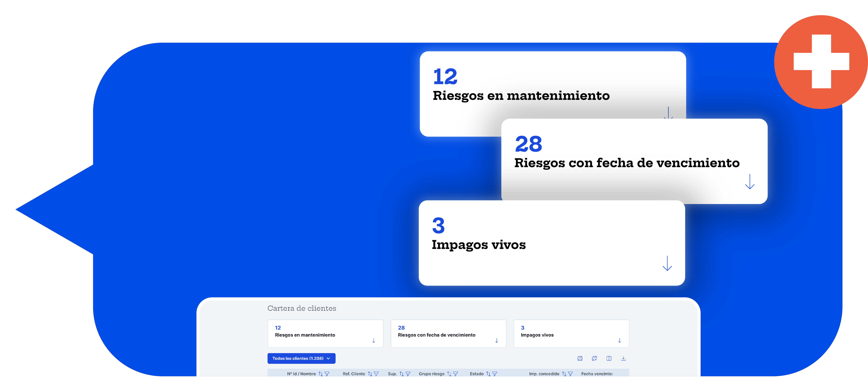Screen dimensions: 868x384
Task: Toggle the split column layout icon
Action: (x=609, y=358)
